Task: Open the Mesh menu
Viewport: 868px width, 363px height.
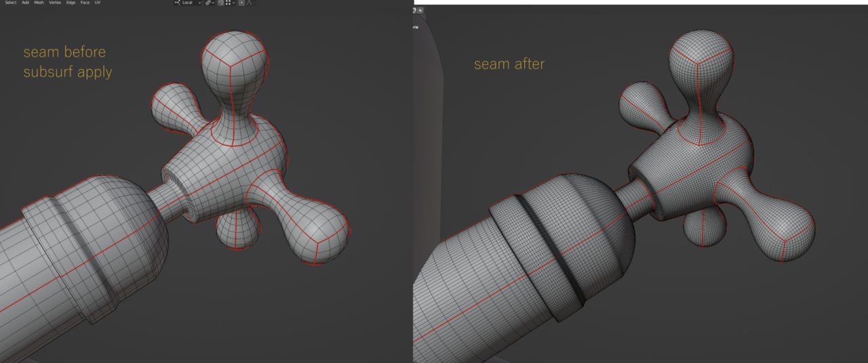Action: [x=39, y=3]
